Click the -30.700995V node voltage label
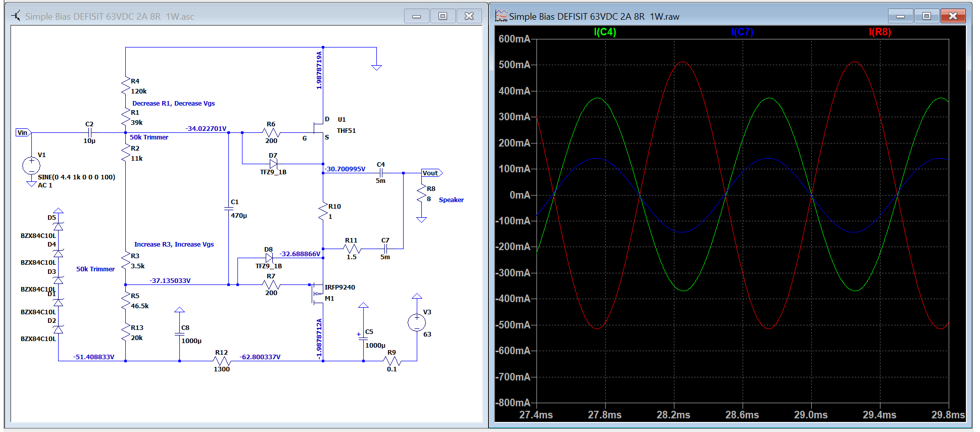Viewport: 980px width, 432px height. click(x=345, y=169)
